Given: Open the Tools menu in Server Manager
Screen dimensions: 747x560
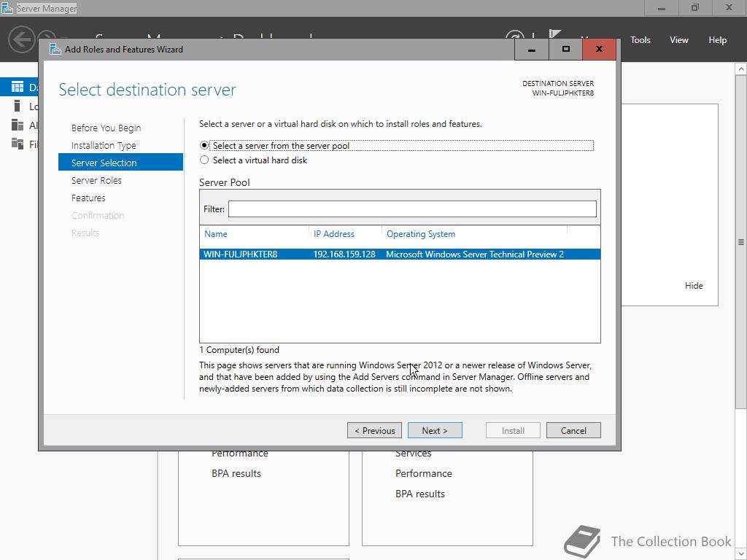Looking at the screenshot, I should pos(640,40).
